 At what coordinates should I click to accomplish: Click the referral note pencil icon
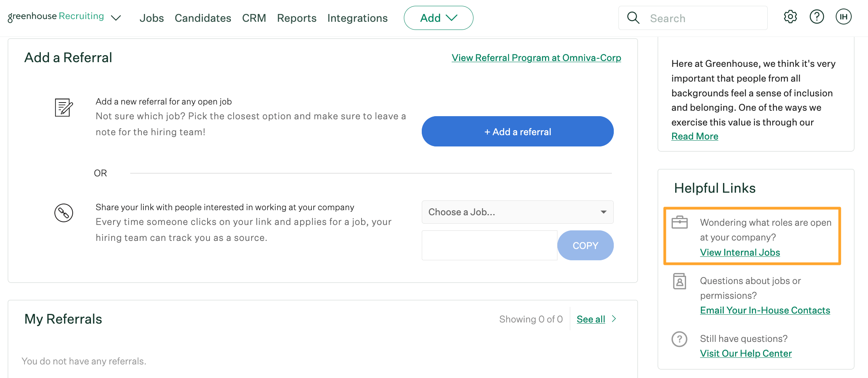coord(63,108)
